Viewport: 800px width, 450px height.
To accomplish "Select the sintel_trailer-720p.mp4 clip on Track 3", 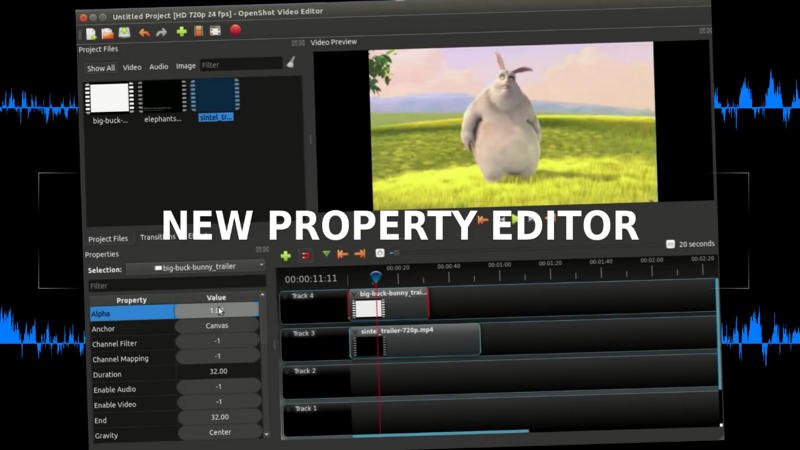I will [x=415, y=340].
